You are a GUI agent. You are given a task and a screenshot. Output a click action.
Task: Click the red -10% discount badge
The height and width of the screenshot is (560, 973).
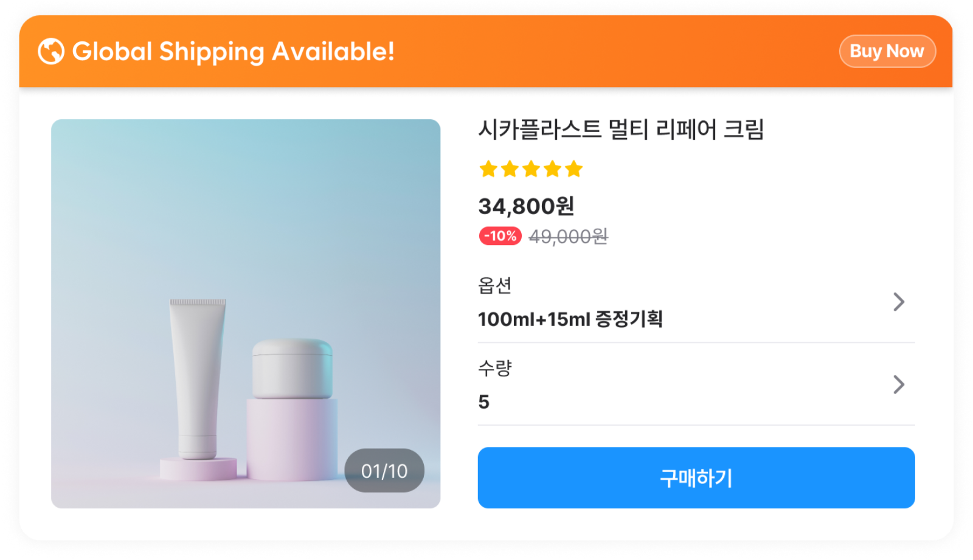(x=500, y=236)
